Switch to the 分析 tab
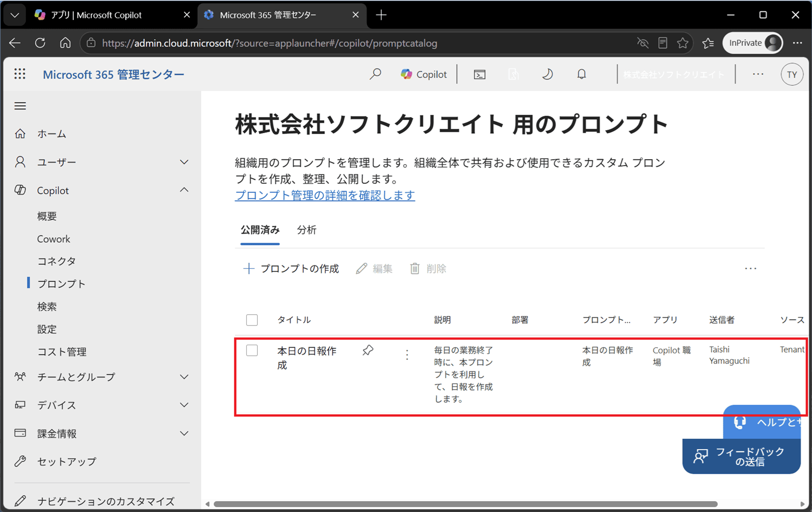Image resolution: width=812 pixels, height=512 pixels. coord(306,230)
